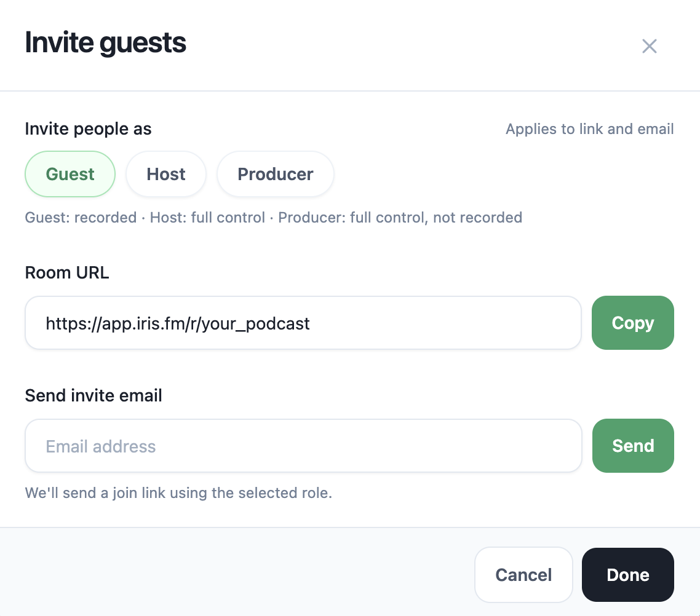Click the dark Done button in footer

click(x=627, y=575)
